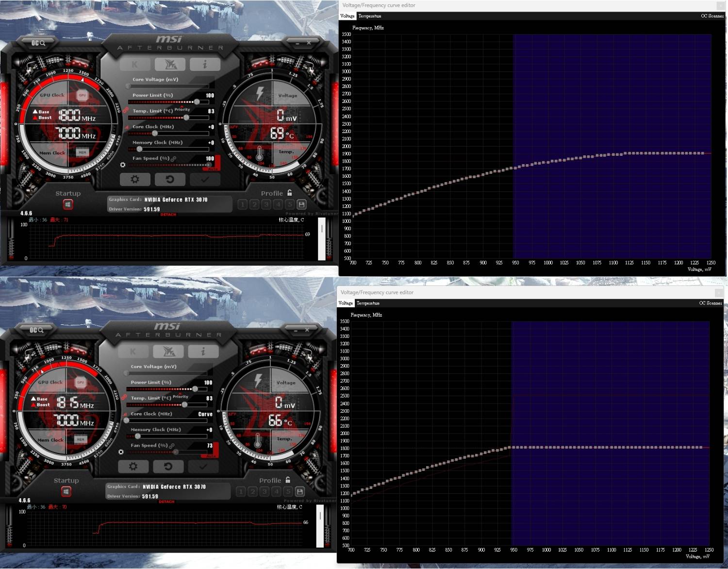Select profile slot 1 in the 69°C window
The width and height of the screenshot is (728, 569).
tap(243, 204)
